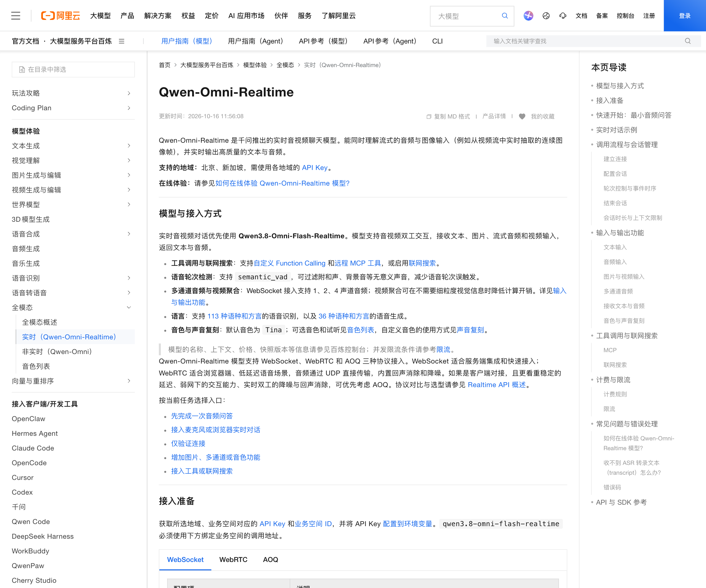
Task: Open the hamburger menu at top left
Action: [16, 16]
